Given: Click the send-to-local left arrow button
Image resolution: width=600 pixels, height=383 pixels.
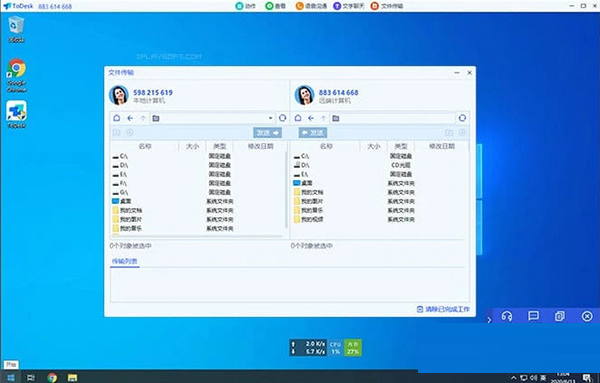Looking at the screenshot, I should coord(313,133).
